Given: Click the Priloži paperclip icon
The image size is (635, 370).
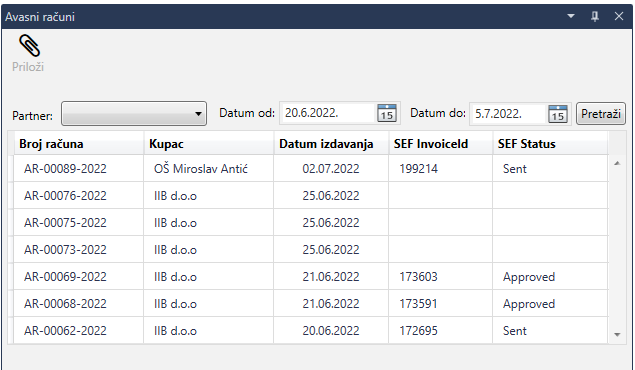Looking at the screenshot, I should [30, 45].
